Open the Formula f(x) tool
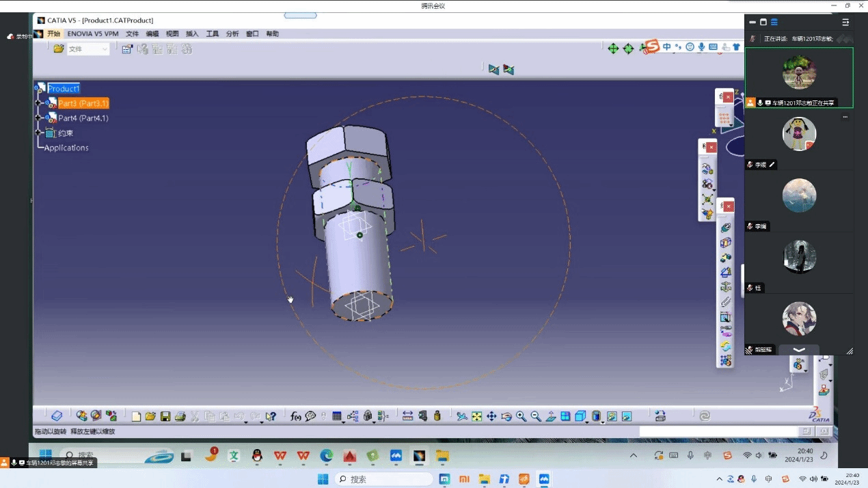The image size is (868, 488). (296, 416)
